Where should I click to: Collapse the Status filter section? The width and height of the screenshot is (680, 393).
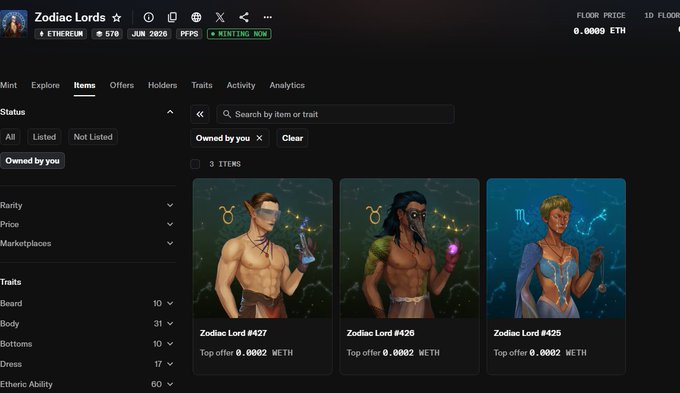(170, 112)
